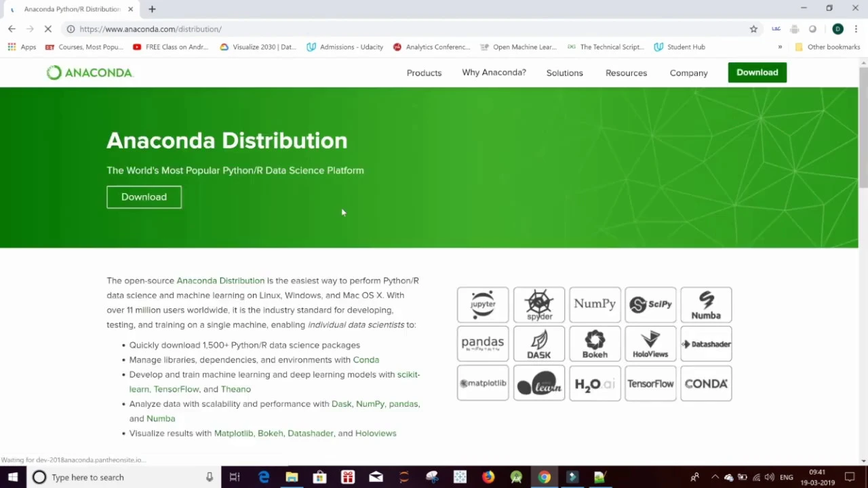Open Matplotlib link in bullet list

(x=233, y=433)
